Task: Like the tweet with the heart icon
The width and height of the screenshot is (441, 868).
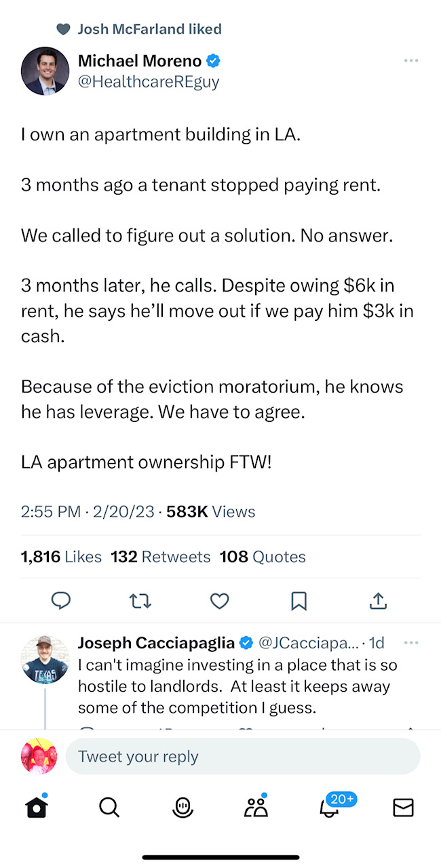Action: [x=219, y=600]
